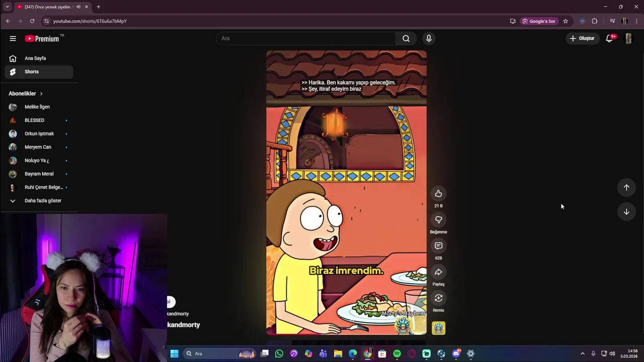Image resolution: width=644 pixels, height=362 pixels.
Task: Expand the Abonelikler section
Action: (26, 94)
